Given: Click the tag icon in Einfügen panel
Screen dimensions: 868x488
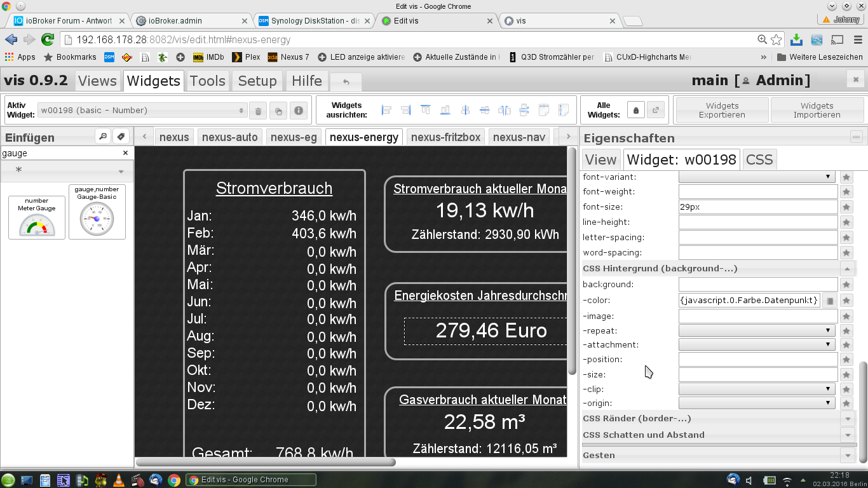Looking at the screenshot, I should point(121,137).
